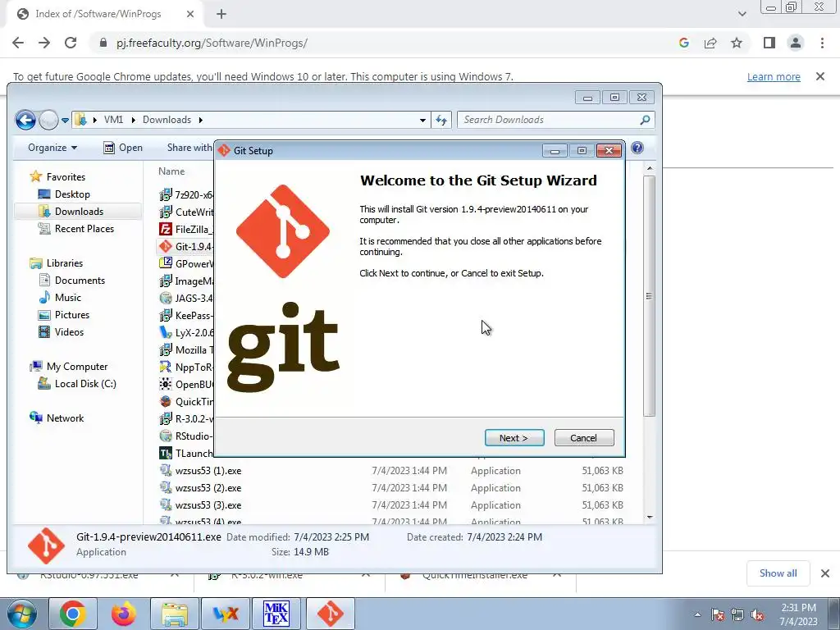Image resolution: width=840 pixels, height=630 pixels.
Task: Bookmark this page star icon
Action: tap(737, 43)
